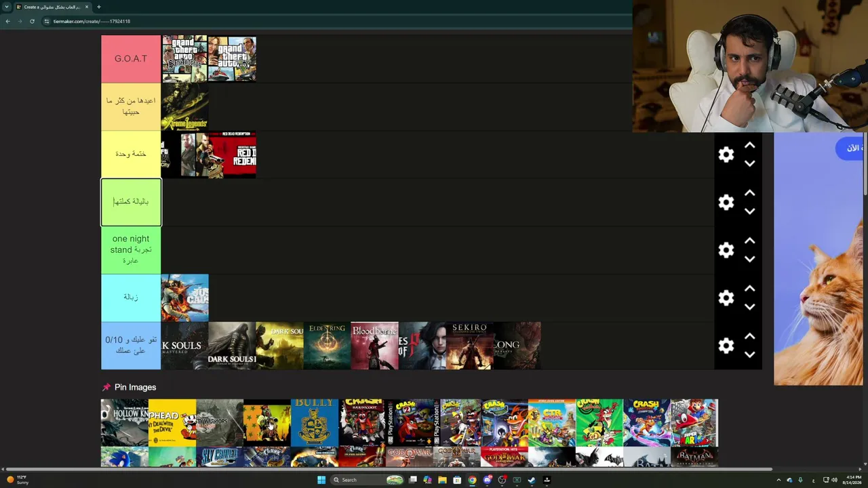Pick the Crash Bandicoot 2 image
This screenshot has width=868, height=488.
tap(410, 422)
